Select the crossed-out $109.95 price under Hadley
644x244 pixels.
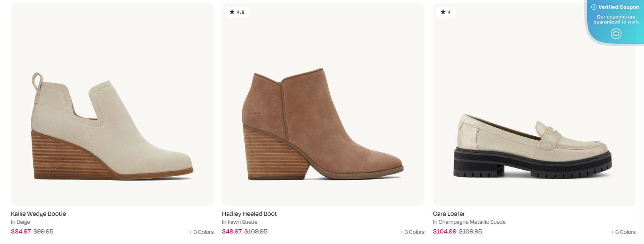click(x=257, y=231)
